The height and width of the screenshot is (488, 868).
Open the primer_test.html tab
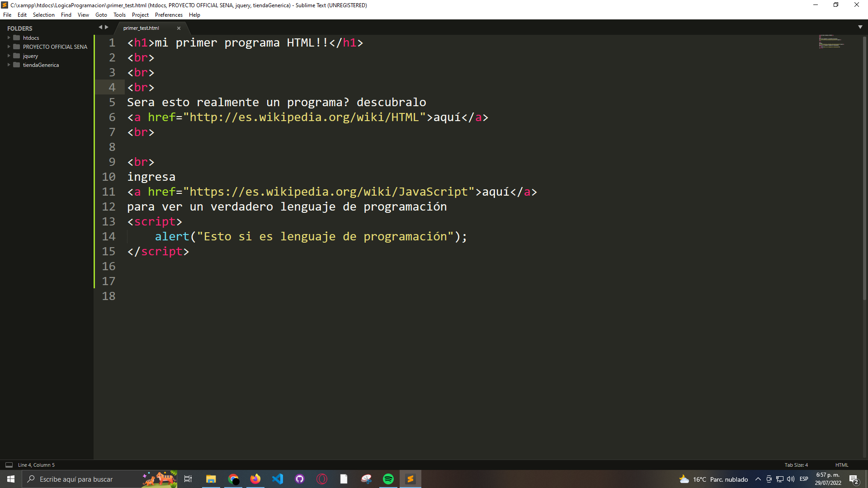[142, 28]
